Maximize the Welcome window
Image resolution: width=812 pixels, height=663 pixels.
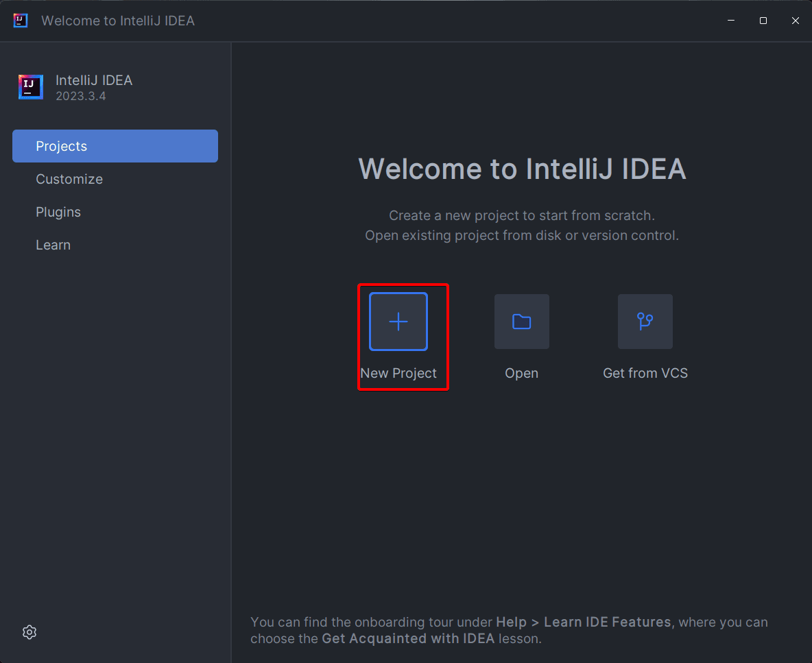click(x=763, y=21)
